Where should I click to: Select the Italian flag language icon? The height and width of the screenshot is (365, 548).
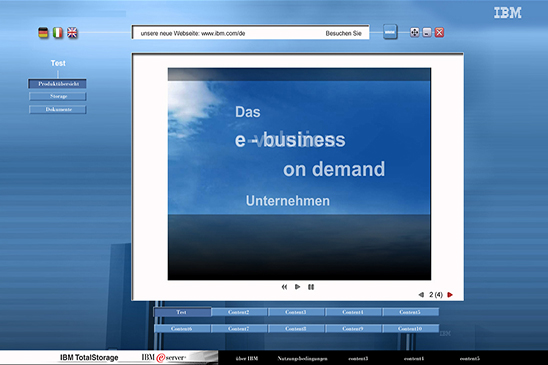[58, 33]
